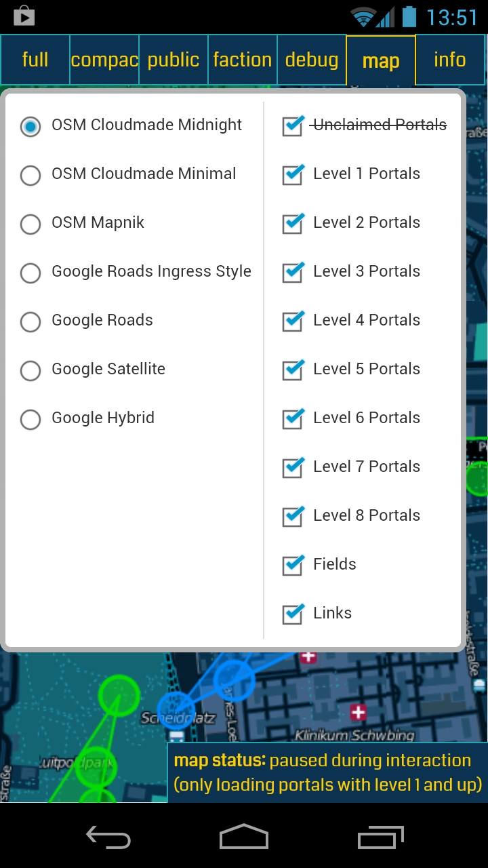Switch to the info tab
This screenshot has width=488, height=868.
(450, 60)
